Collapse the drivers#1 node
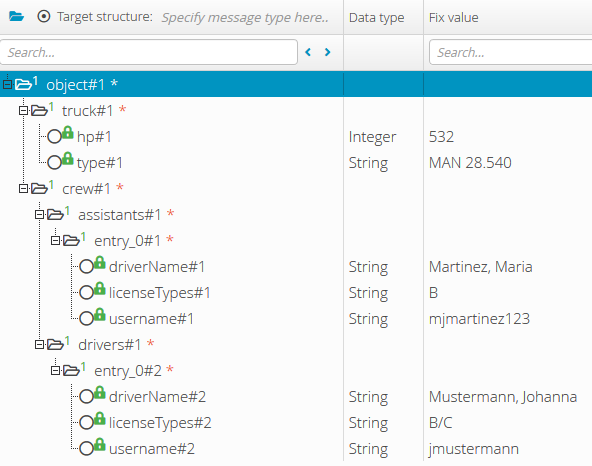This screenshot has height=466, width=592. [x=39, y=345]
